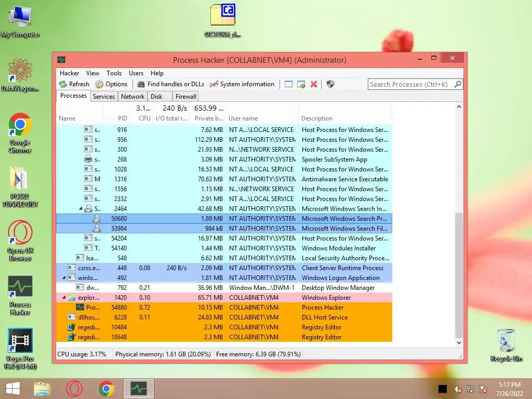Click the red X terminate icon

pos(314,84)
